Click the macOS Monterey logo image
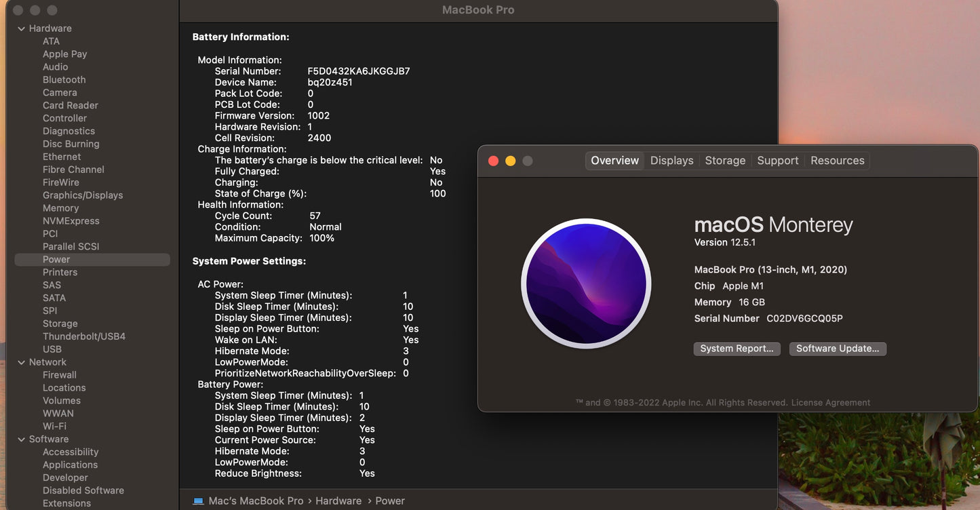980x510 pixels. (586, 283)
